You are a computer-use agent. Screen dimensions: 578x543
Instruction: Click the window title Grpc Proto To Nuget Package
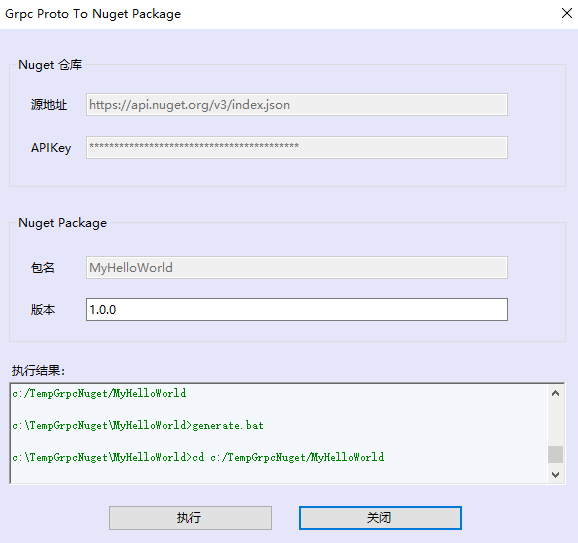pos(93,14)
